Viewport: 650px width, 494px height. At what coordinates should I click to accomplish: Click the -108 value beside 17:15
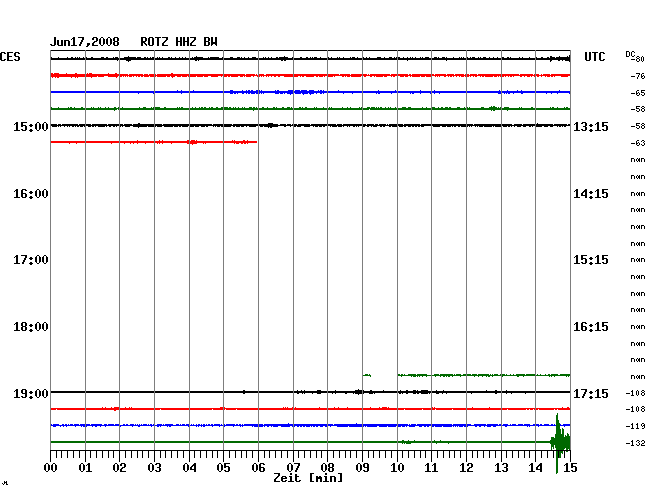(635, 393)
